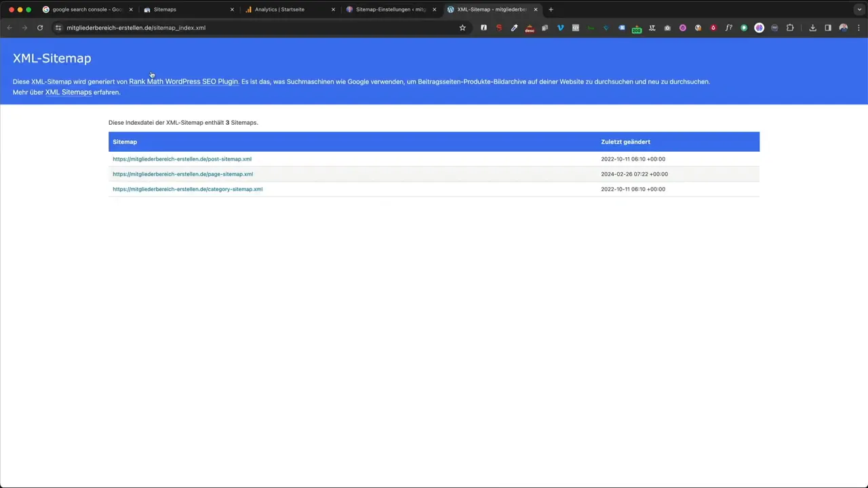Open the category-sitemap.xml link
This screenshot has width=868, height=488.
click(x=187, y=189)
